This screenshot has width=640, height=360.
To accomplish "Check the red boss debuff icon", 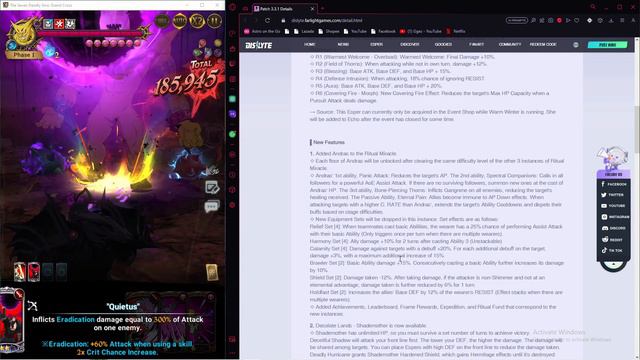I will click(x=59, y=24).
